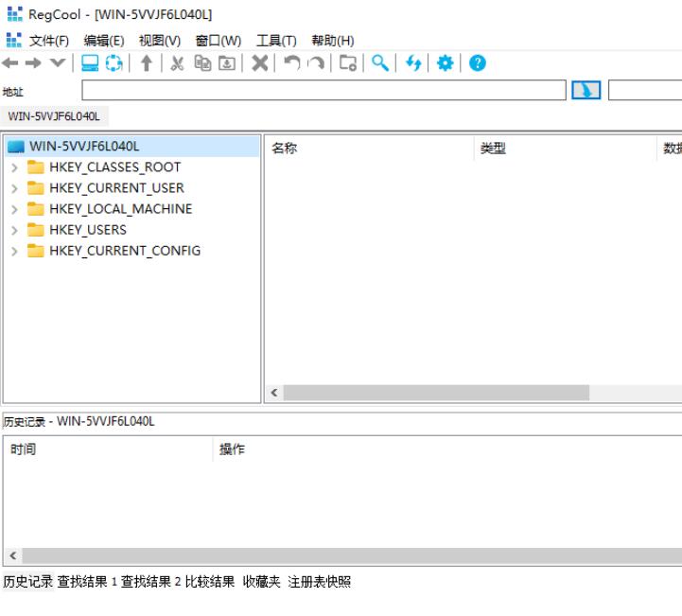Click the HKEY_LOCAL_MACHINE folder icon
Viewport: 682px width, 616px height.
35,208
